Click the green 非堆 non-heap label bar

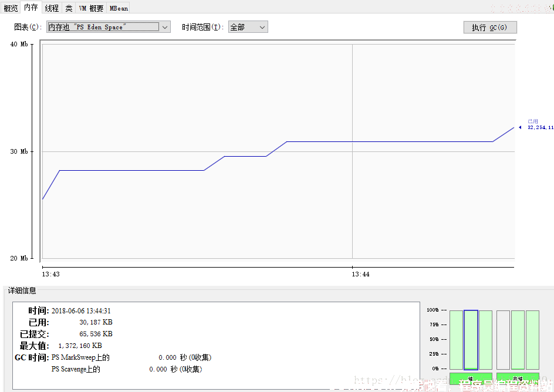pyautogui.click(x=518, y=379)
